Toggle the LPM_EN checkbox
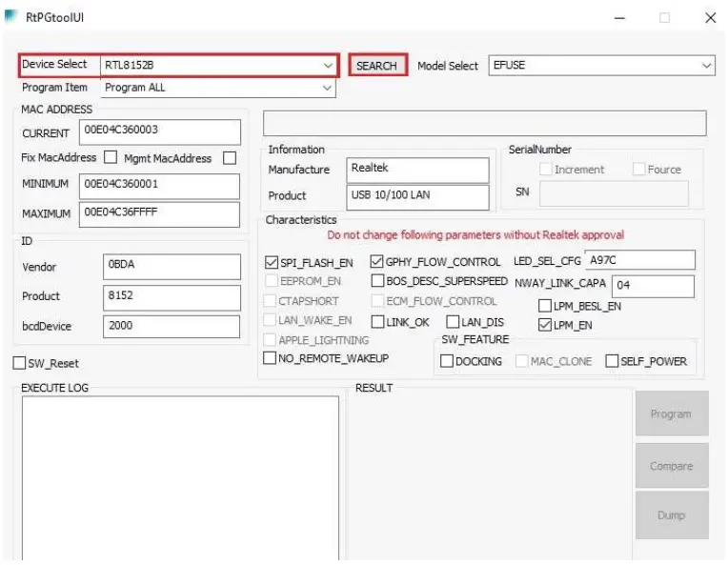The height and width of the screenshot is (565, 728). point(545,325)
